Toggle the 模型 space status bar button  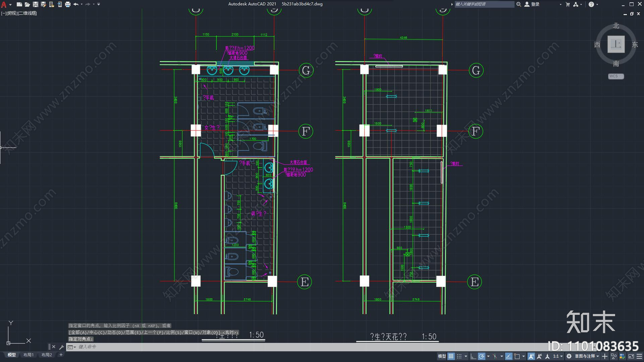coord(442,356)
